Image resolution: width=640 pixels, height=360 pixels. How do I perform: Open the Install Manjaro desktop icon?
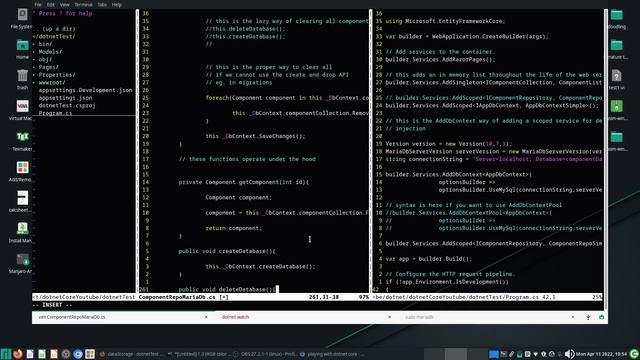point(22,229)
